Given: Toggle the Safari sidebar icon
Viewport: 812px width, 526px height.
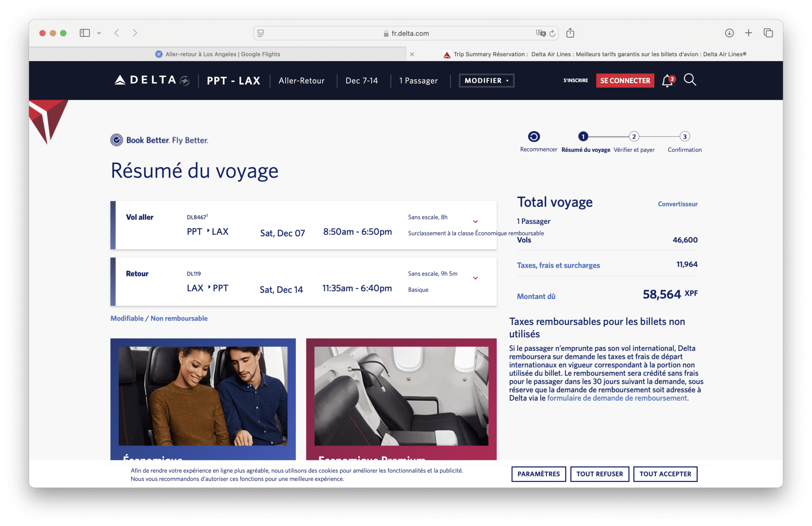Looking at the screenshot, I should pyautogui.click(x=85, y=33).
